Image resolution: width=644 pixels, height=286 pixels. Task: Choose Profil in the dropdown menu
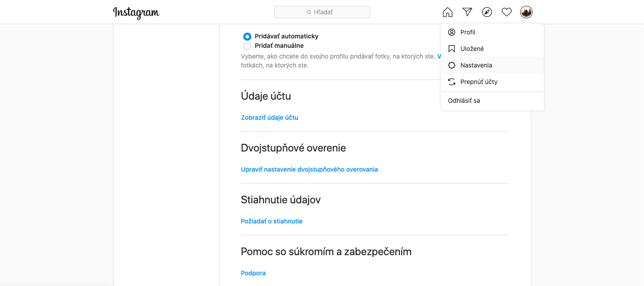tap(492, 32)
